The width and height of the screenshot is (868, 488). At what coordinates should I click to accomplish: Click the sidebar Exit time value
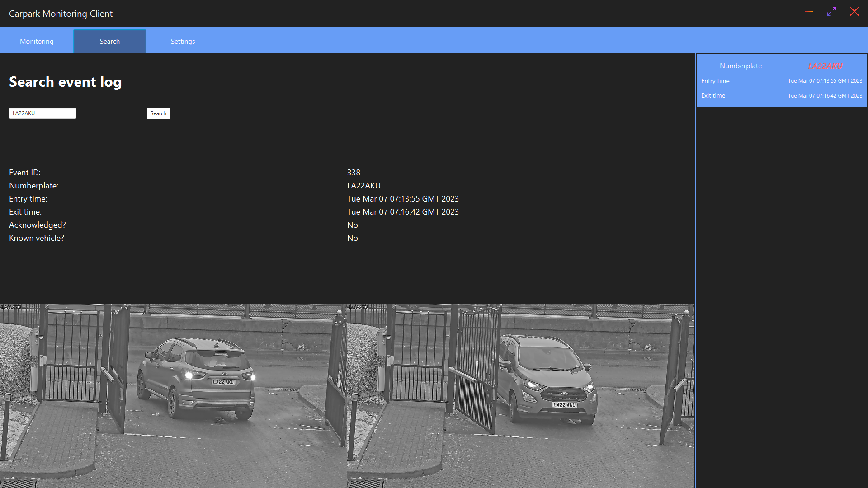[x=825, y=96]
